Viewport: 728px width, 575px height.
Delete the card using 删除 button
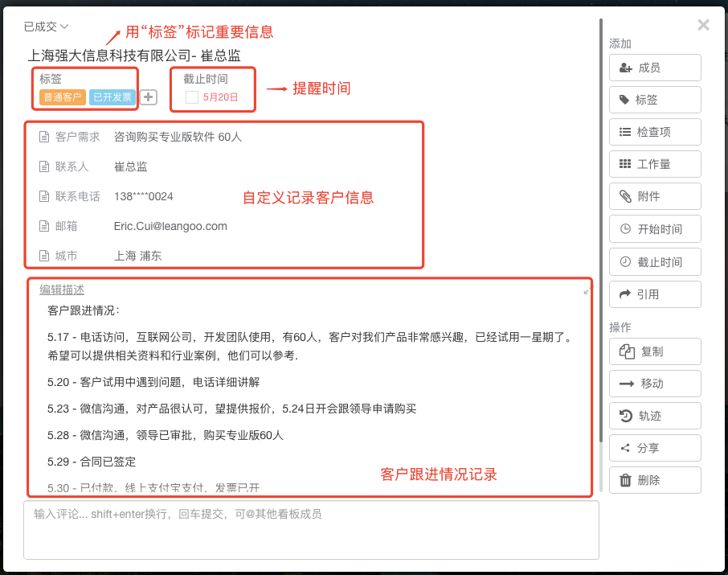(655, 480)
